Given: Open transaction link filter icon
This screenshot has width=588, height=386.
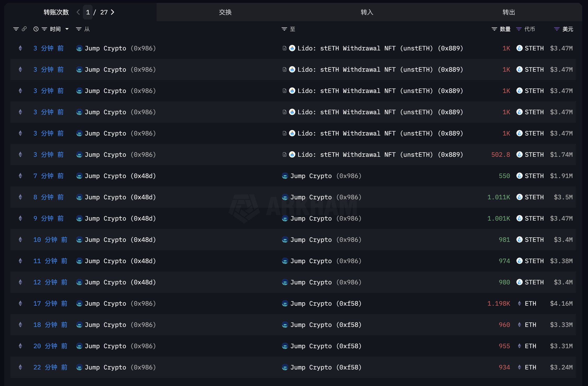Looking at the screenshot, I should pyautogui.click(x=16, y=29).
